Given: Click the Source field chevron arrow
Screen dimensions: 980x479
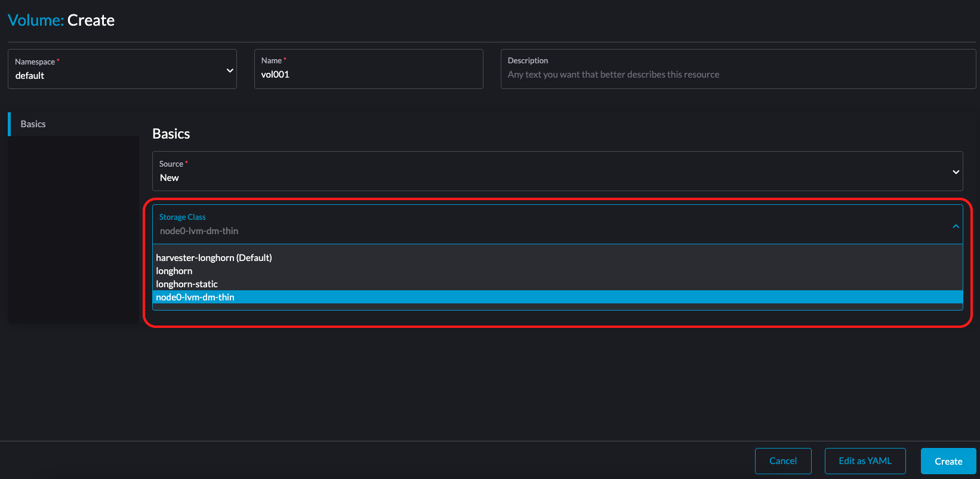Looking at the screenshot, I should pos(956,172).
